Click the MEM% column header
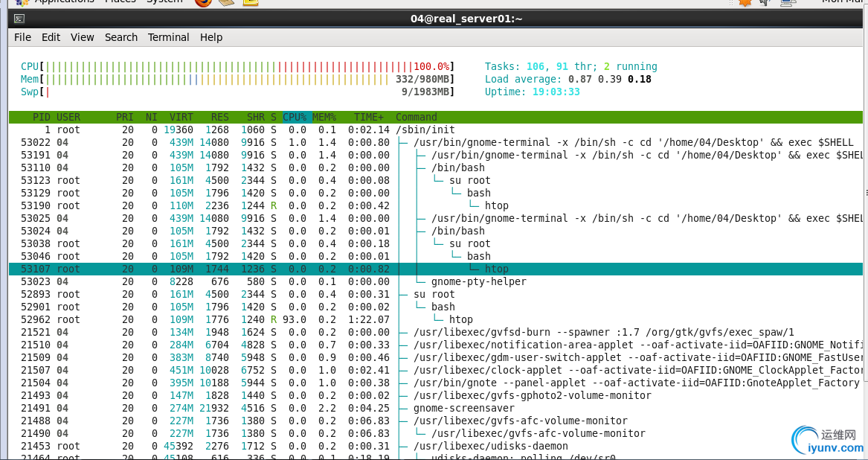 click(x=324, y=117)
